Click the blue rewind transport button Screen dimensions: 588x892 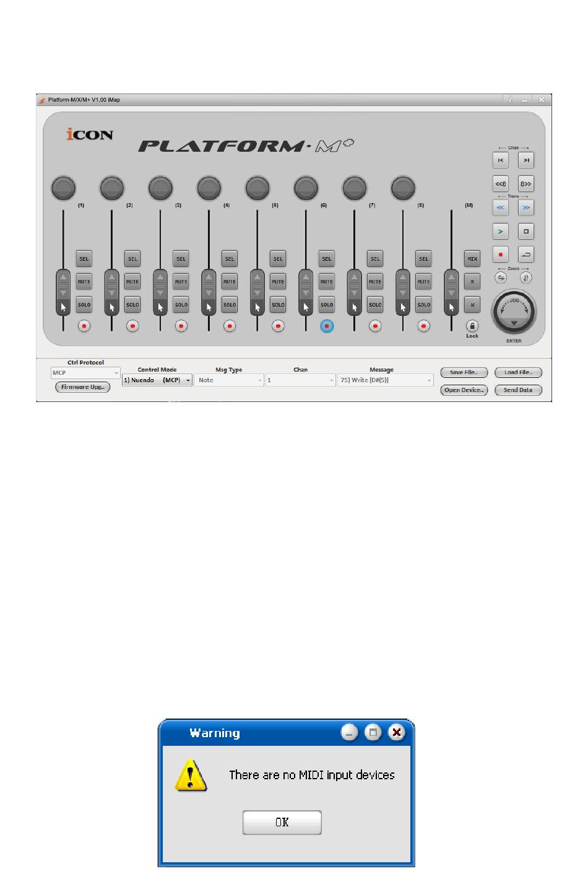tap(501, 208)
